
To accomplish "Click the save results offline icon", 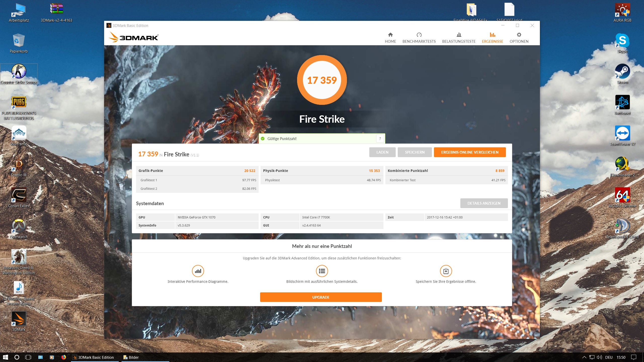I will [446, 271].
